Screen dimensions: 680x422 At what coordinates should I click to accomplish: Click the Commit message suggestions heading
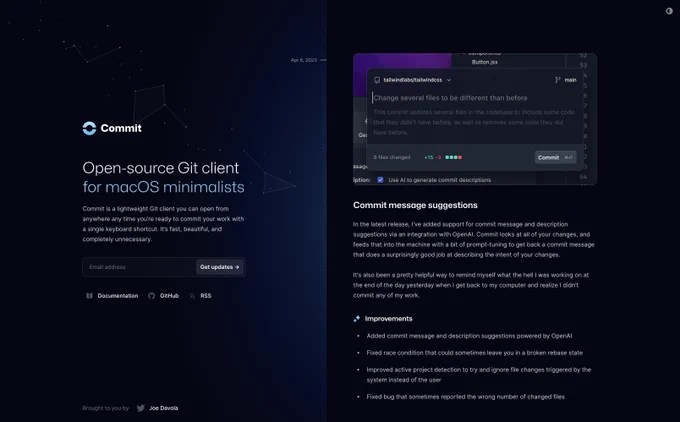[x=415, y=205]
